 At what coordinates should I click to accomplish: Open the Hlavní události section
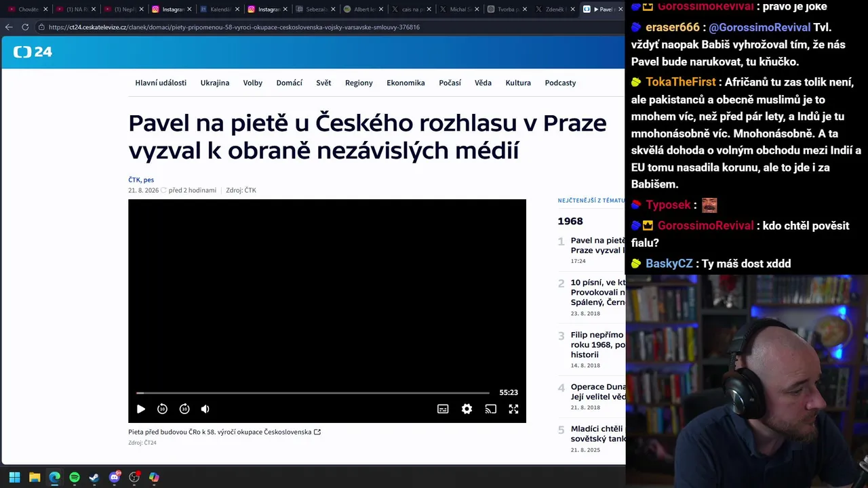(161, 83)
